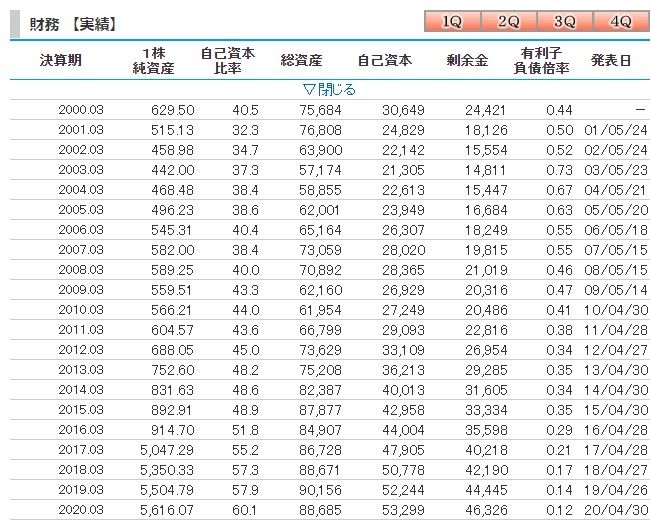Select period cell 2007.03

click(81, 249)
